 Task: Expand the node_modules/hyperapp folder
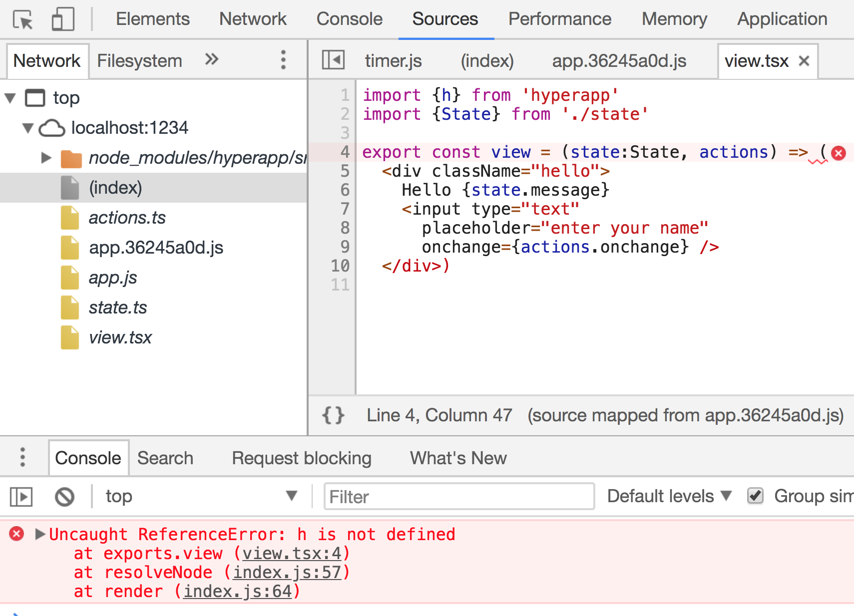click(x=46, y=158)
